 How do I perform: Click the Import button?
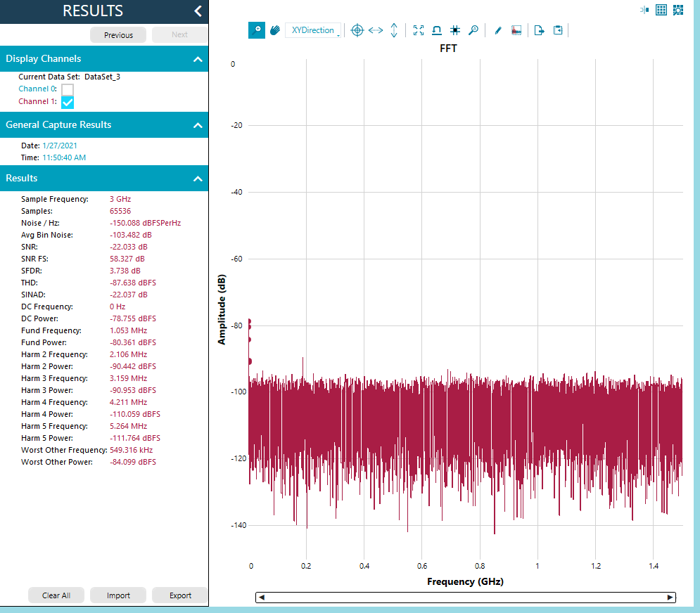point(118,595)
